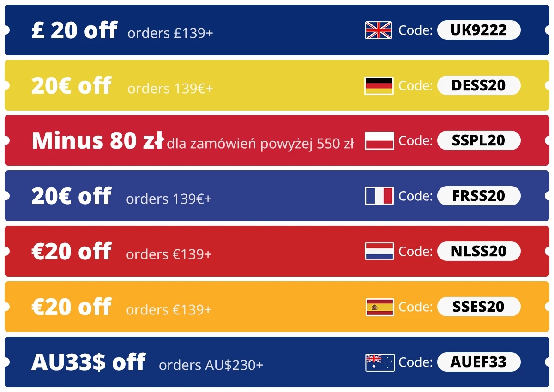The height and width of the screenshot is (392, 554).
Task: Click the German flag icon
Action: click(379, 85)
